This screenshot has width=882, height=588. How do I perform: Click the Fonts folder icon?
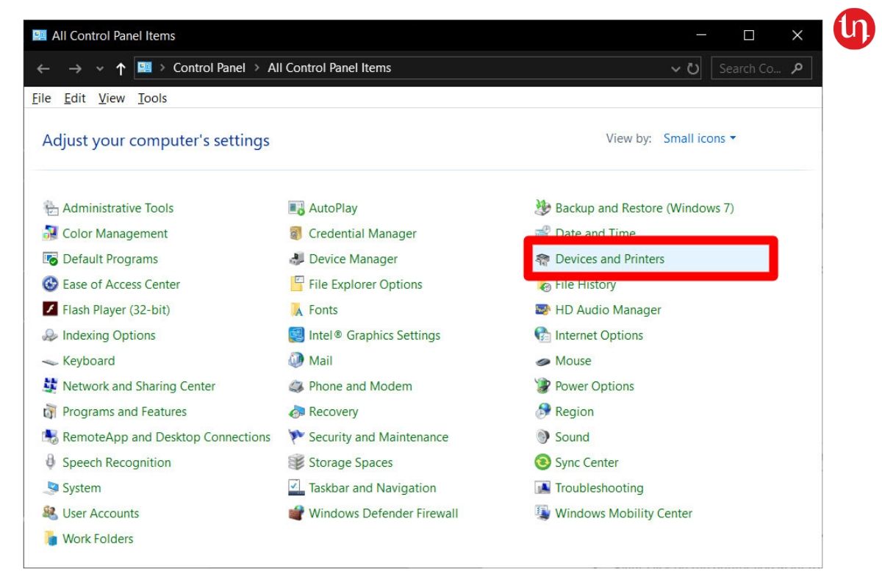click(296, 310)
